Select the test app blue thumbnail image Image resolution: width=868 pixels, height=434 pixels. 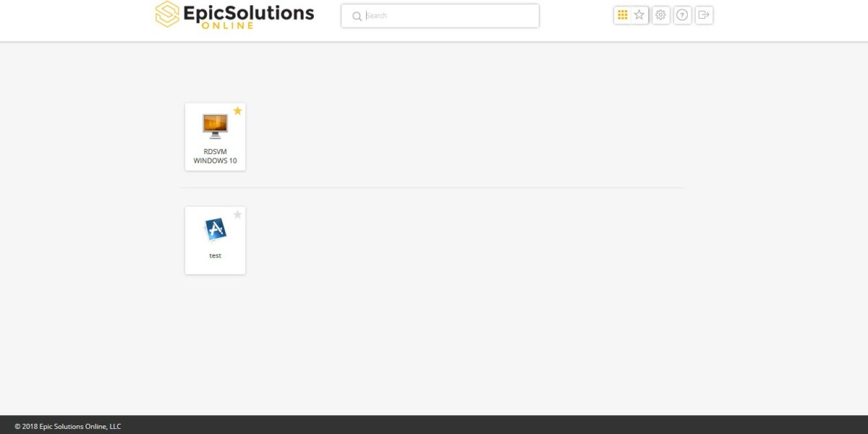click(214, 229)
